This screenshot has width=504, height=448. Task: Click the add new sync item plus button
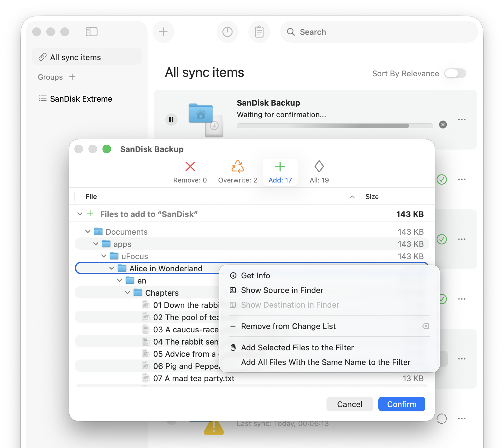click(x=163, y=32)
